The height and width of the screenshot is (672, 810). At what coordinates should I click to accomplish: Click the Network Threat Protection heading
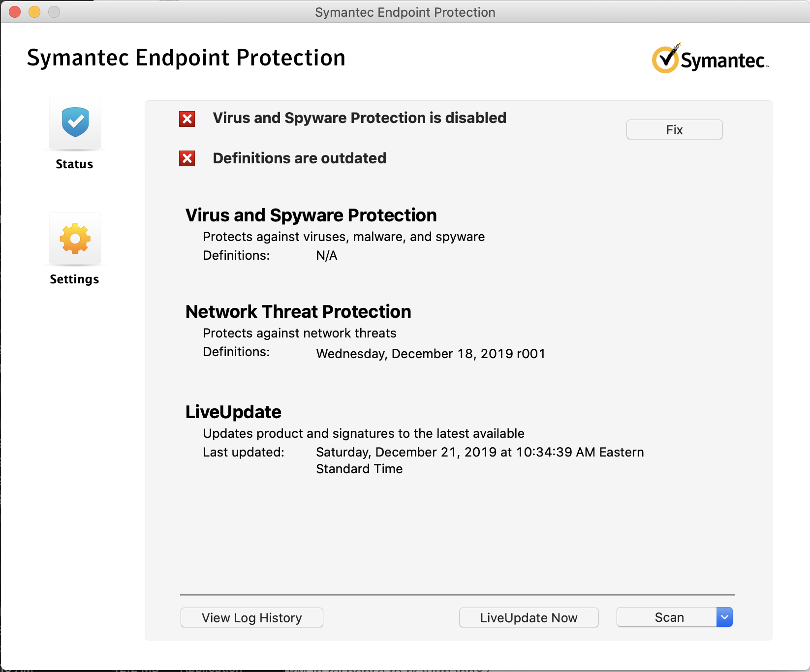tap(298, 312)
